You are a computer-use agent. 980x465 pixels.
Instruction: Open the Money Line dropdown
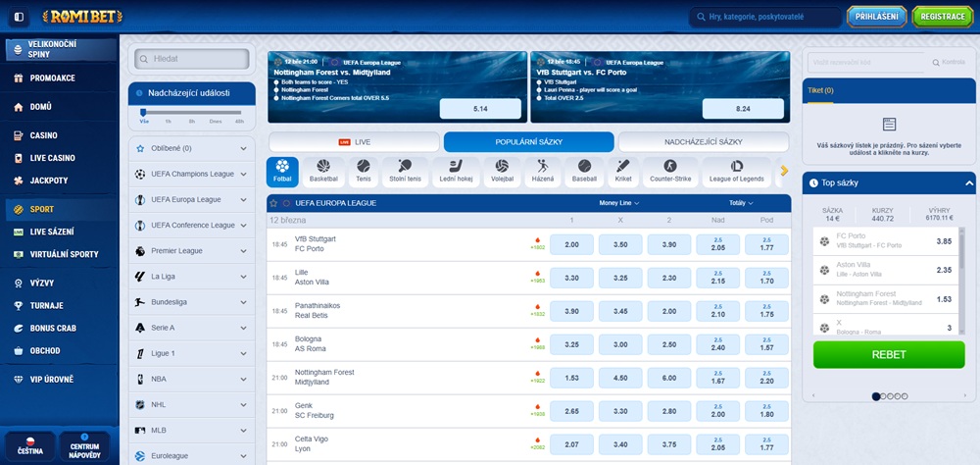[619, 203]
